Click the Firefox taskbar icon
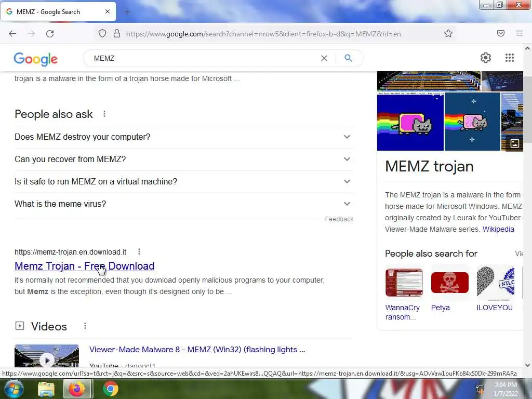 (x=77, y=389)
